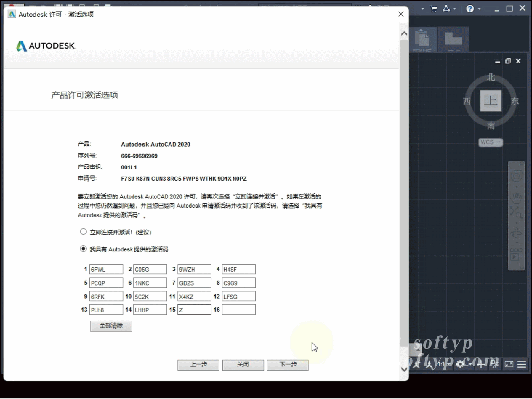
Task: Click the Autodesk logo in dialog header
Action: point(46,46)
